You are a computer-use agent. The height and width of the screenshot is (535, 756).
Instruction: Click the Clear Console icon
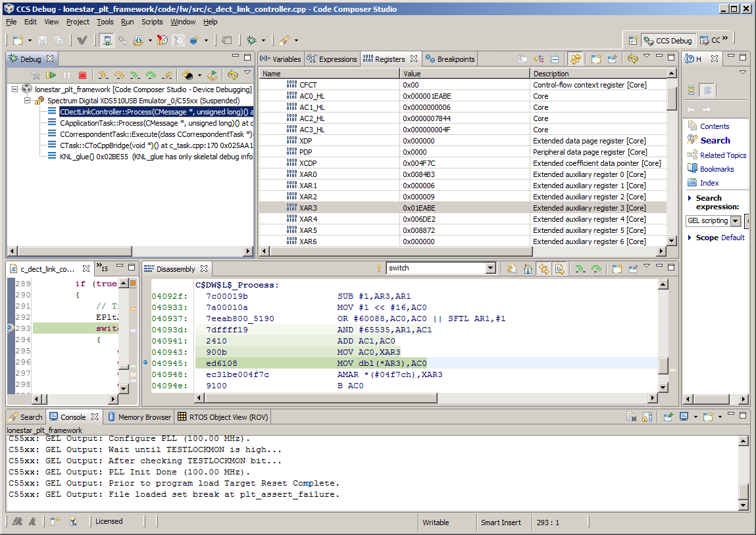point(631,417)
